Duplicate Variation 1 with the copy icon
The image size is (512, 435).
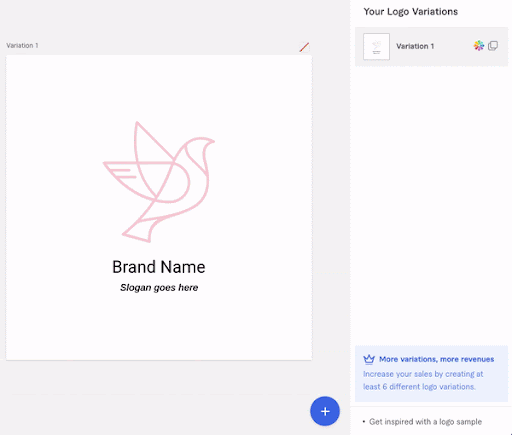pyautogui.click(x=493, y=46)
